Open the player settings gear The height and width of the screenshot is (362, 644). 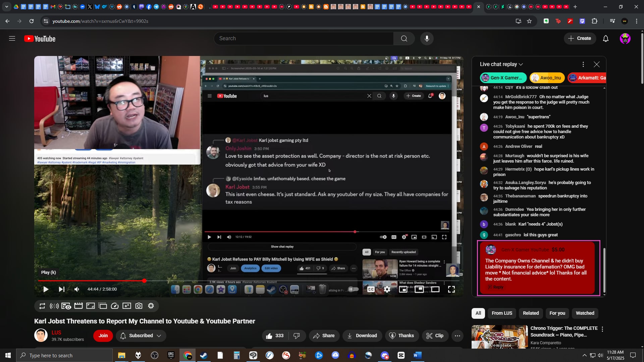[x=387, y=289]
